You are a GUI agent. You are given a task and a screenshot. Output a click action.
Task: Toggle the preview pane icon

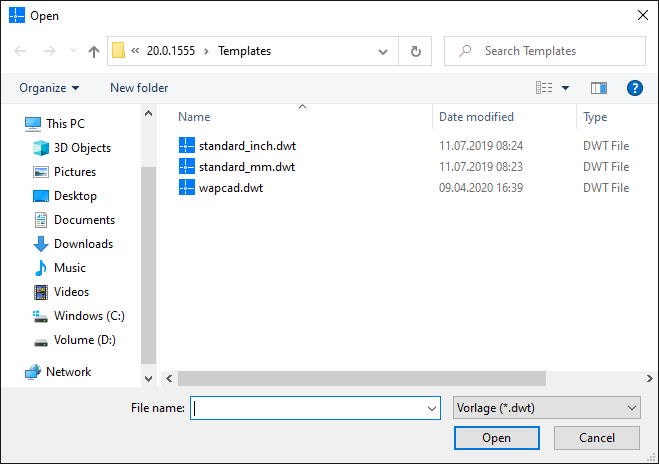click(599, 88)
